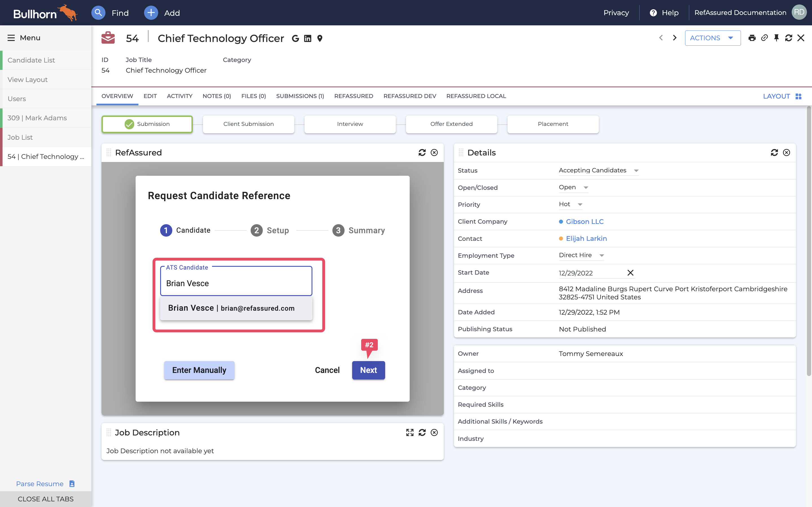Open the Find search

pyautogui.click(x=98, y=13)
